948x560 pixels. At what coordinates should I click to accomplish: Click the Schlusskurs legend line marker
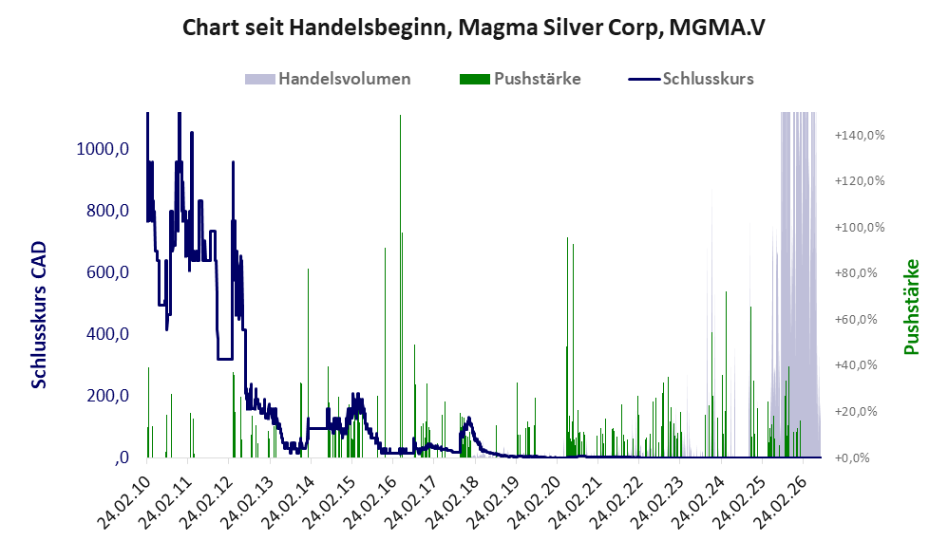(x=644, y=79)
